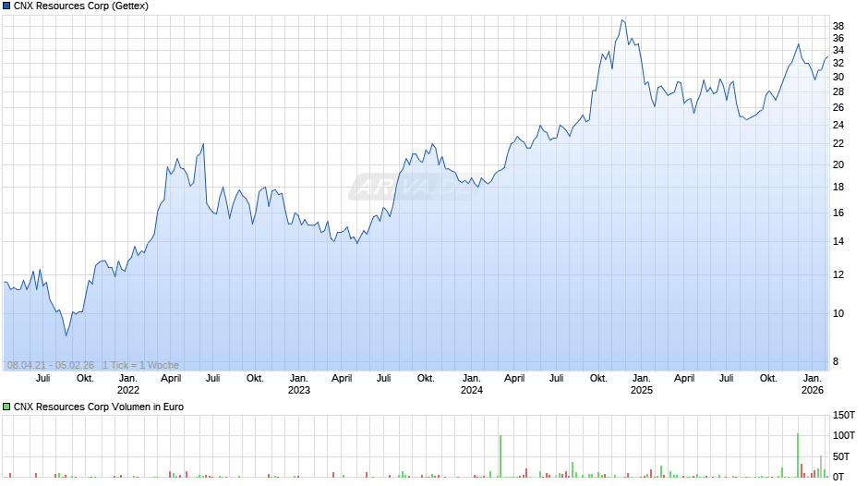
Task: Click the tallest green volume bar in early 2024
Action: pyautogui.click(x=500, y=456)
